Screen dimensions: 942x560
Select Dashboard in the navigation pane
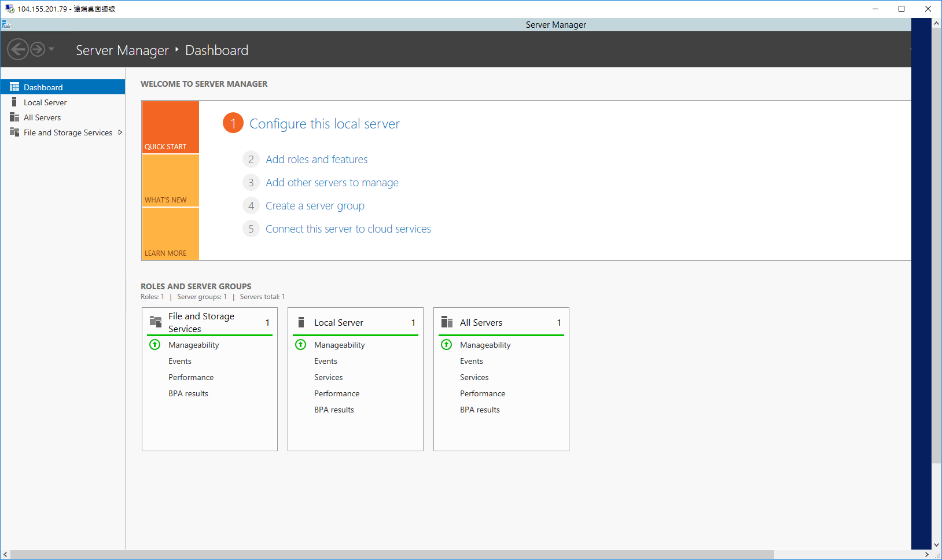[62, 87]
